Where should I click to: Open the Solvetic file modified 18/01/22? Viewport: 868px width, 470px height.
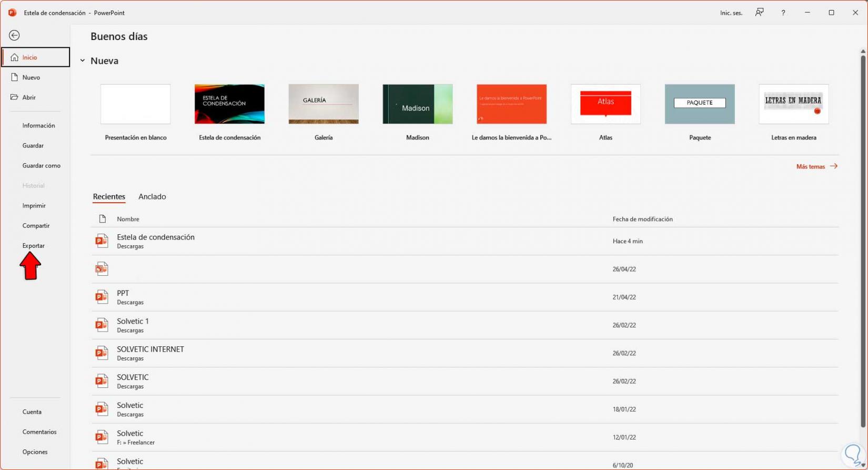point(465,409)
